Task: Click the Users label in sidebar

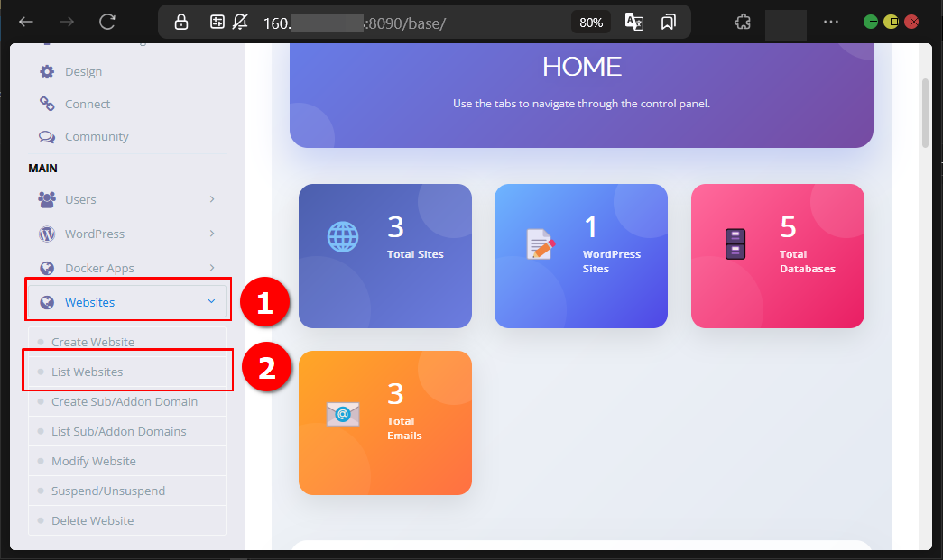Action: (x=80, y=199)
